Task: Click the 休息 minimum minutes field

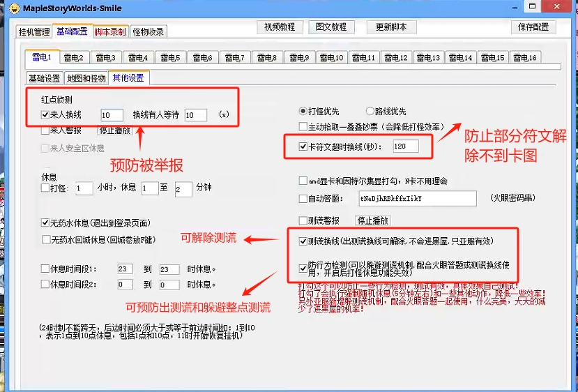Action: [150, 188]
